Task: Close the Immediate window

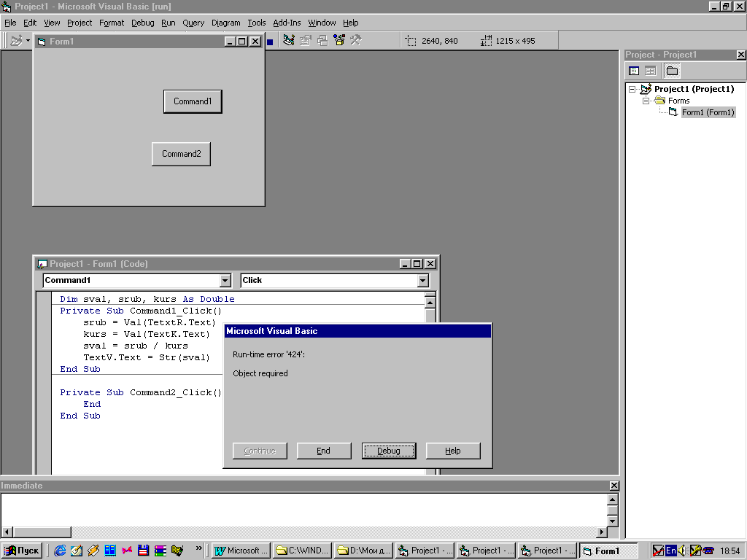Action: (x=614, y=485)
